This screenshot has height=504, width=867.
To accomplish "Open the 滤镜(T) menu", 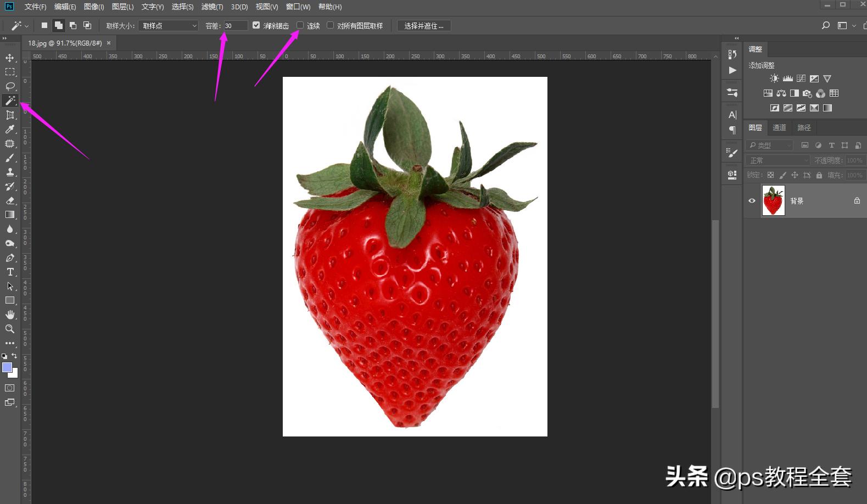I will [x=212, y=7].
